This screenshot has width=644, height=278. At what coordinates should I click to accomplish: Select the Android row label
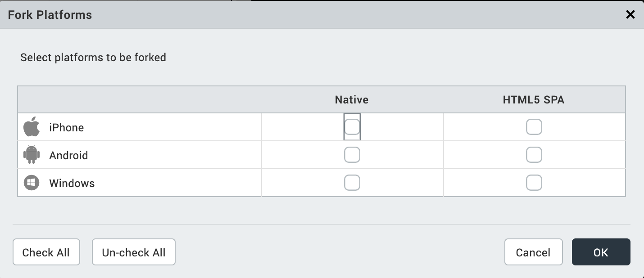click(68, 156)
